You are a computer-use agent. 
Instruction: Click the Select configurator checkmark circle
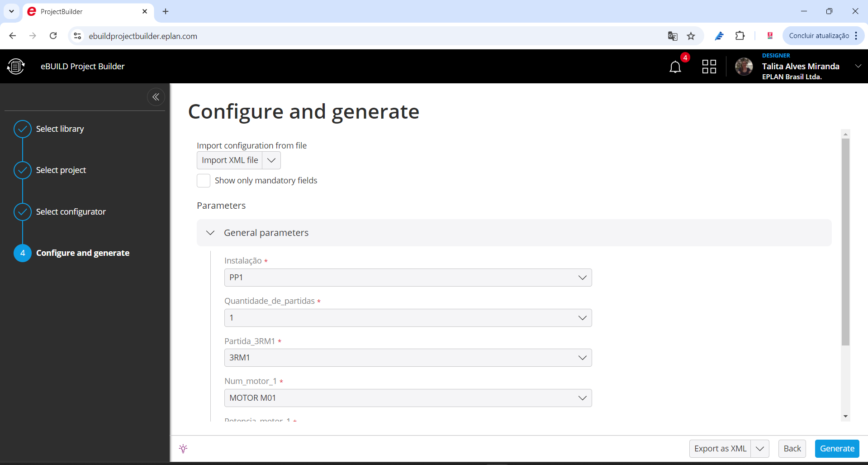(23, 212)
